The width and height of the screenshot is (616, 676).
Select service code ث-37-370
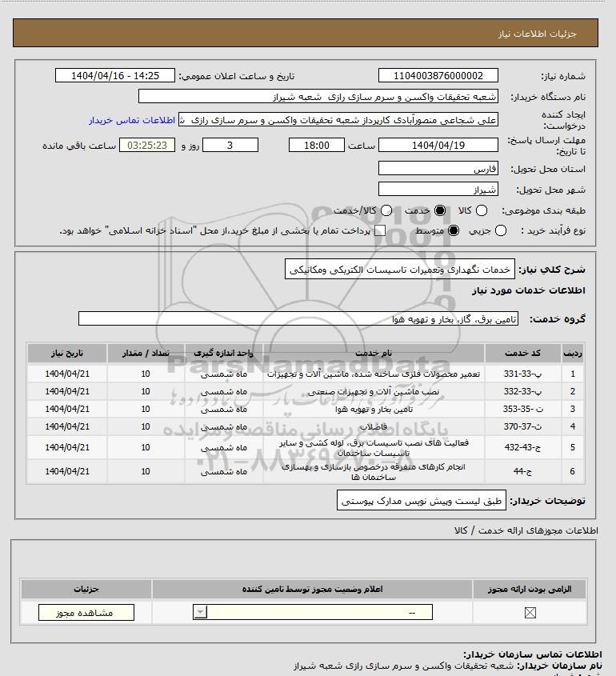click(x=522, y=426)
